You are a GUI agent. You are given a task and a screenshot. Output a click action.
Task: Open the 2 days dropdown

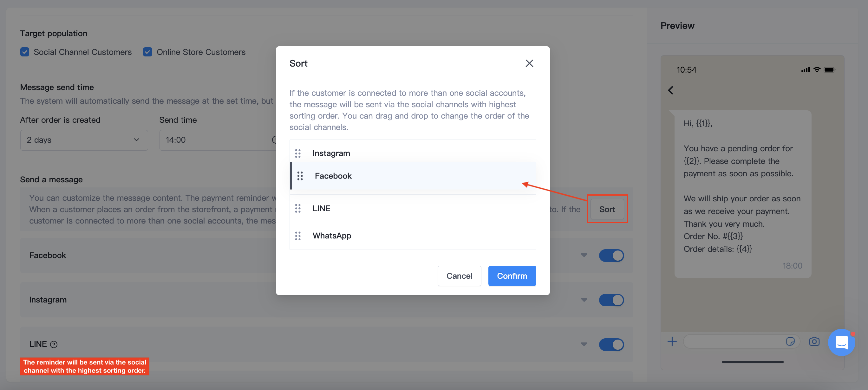click(84, 140)
